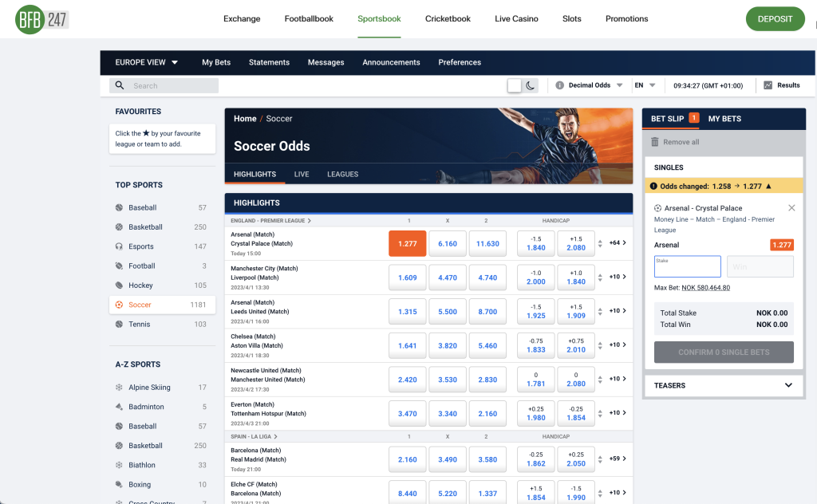Screen dimensions: 817x504
Task: Click the odds changed warning icon
Action: 653,186
